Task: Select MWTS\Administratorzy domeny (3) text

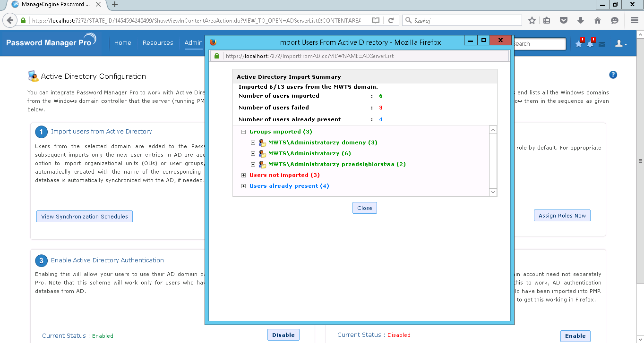Action: [323, 142]
